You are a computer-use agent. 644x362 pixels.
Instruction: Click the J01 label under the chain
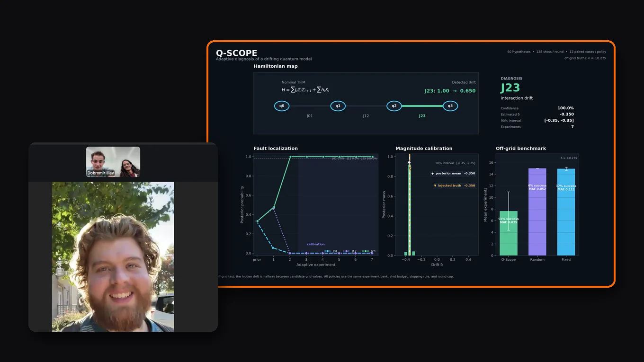coord(310,116)
